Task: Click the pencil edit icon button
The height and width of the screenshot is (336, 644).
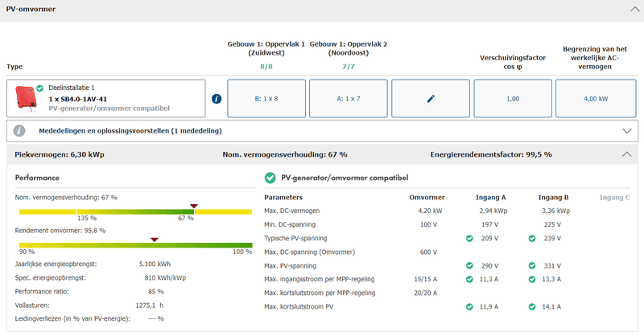Action: (430, 99)
